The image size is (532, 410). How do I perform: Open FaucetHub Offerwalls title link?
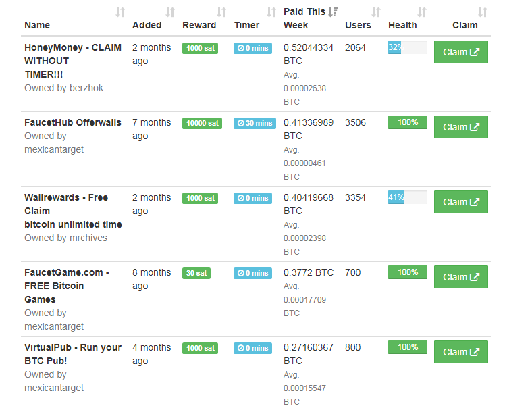point(73,122)
